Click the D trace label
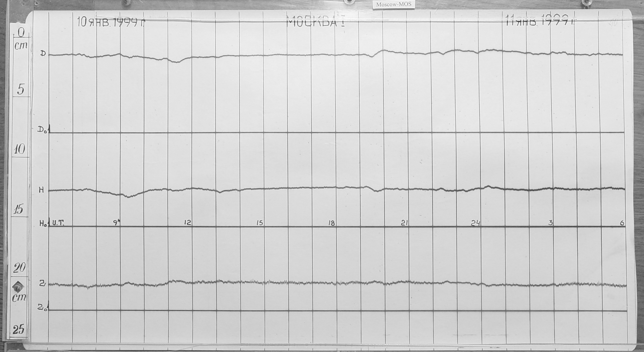644x352 pixels. (43, 54)
